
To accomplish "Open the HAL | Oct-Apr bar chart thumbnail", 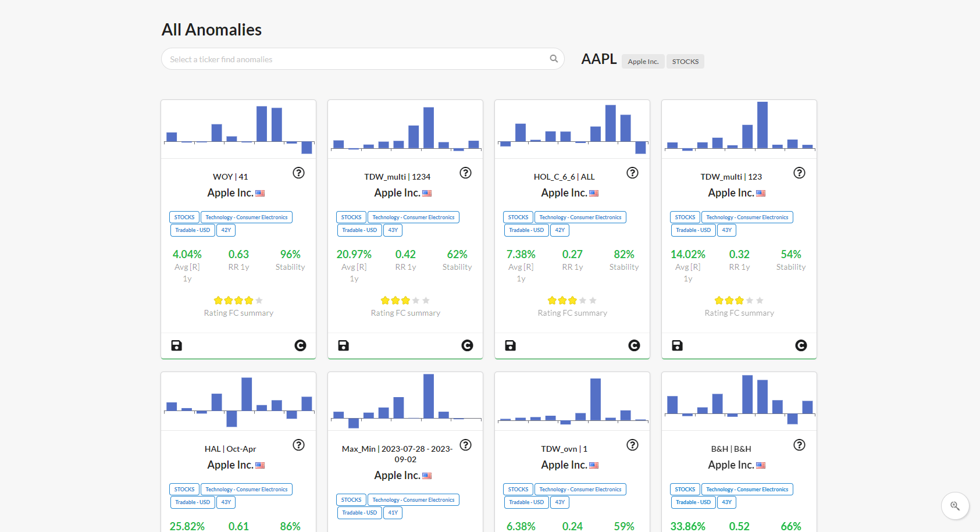I will (x=238, y=401).
